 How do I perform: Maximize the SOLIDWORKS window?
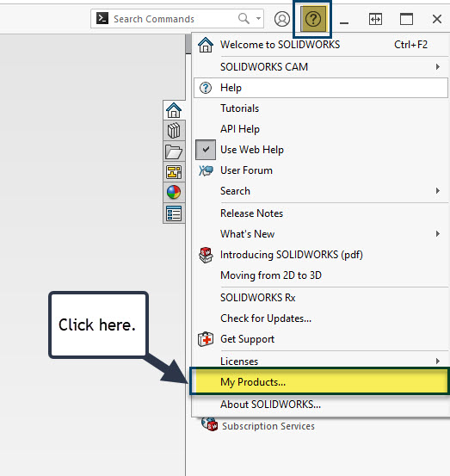tap(406, 19)
